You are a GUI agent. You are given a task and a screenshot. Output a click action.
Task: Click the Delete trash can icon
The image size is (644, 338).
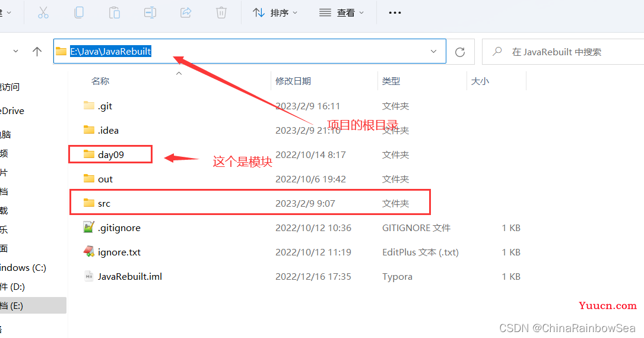pos(221,12)
